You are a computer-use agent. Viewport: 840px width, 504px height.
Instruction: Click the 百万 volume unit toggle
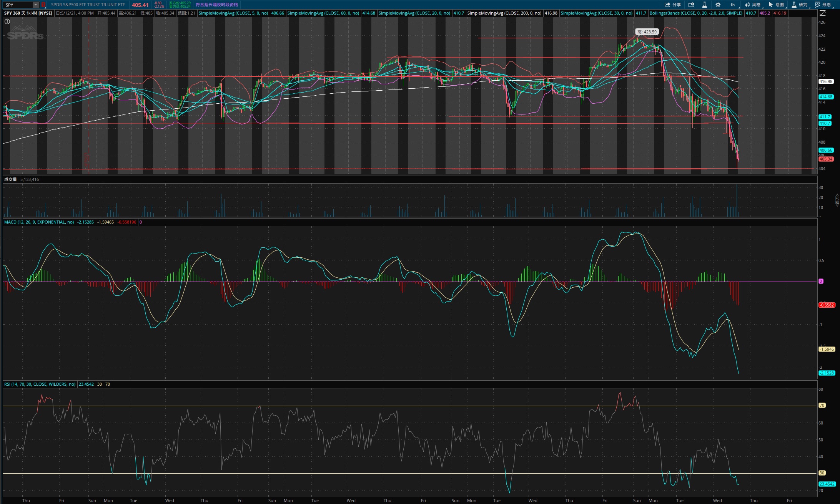click(837, 200)
